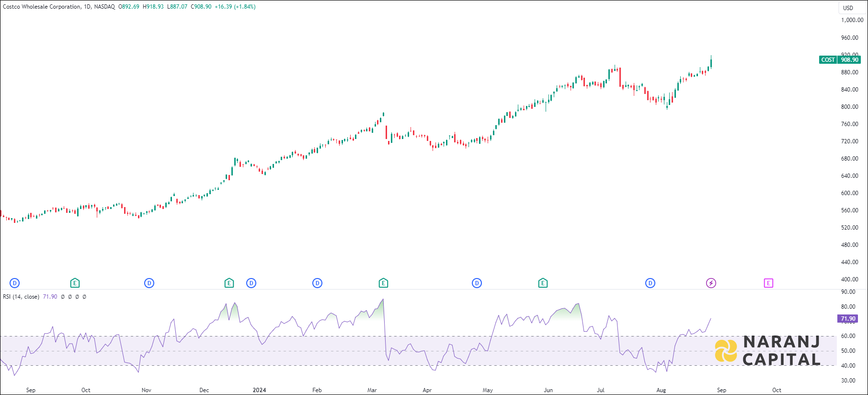Click the 1D interval in the chart title

(x=87, y=7)
